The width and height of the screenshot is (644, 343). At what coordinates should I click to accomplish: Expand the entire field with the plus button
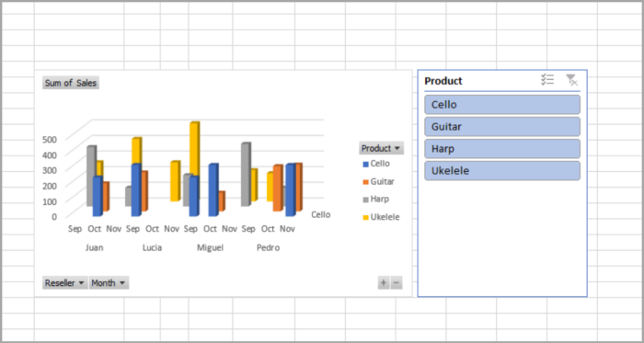[x=384, y=282]
